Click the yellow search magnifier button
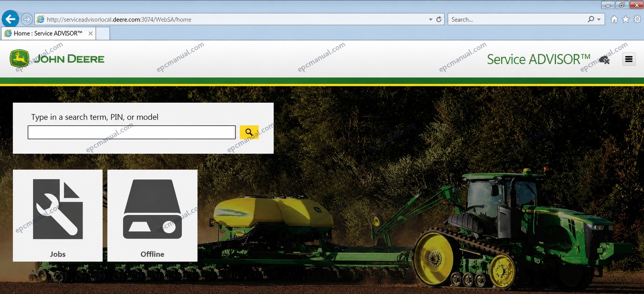This screenshot has width=644, height=294. (x=249, y=132)
